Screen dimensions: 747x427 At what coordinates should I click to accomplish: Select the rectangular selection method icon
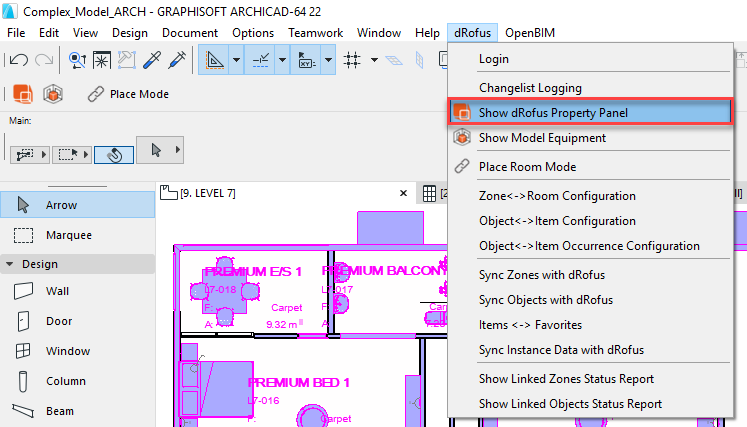[x=68, y=154]
